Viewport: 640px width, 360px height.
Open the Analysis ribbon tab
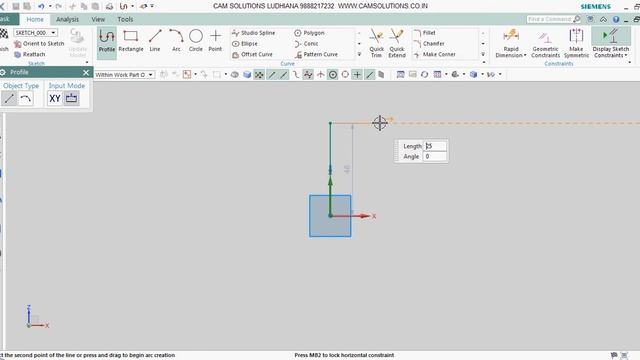[x=67, y=19]
